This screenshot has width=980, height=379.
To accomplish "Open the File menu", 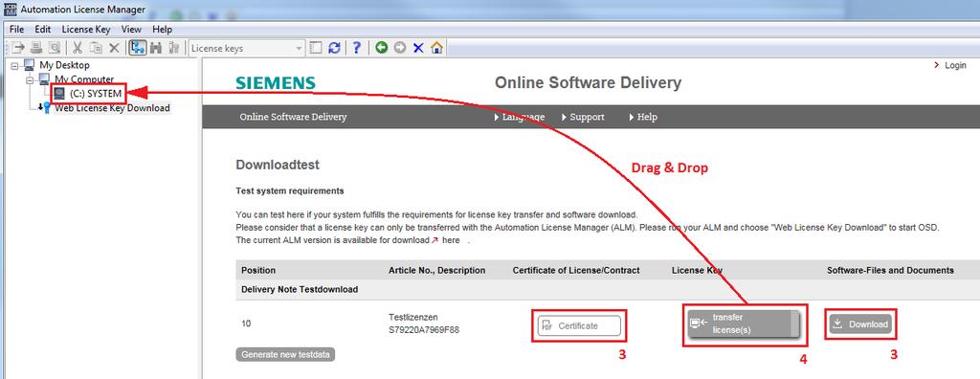I will (16, 30).
